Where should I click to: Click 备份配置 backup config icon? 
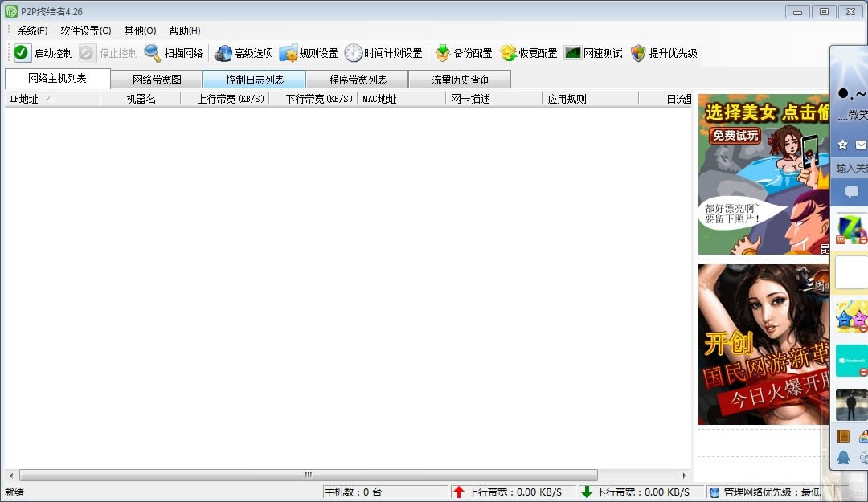click(x=443, y=53)
